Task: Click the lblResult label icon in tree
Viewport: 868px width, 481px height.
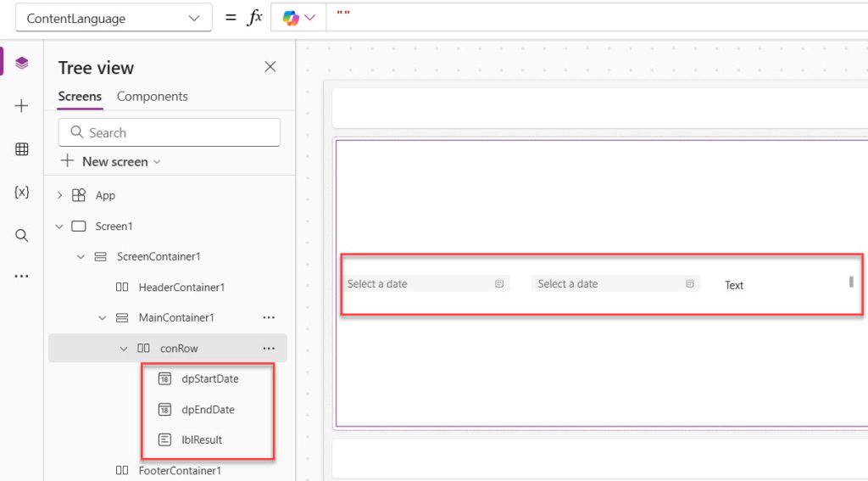Action: (x=164, y=440)
